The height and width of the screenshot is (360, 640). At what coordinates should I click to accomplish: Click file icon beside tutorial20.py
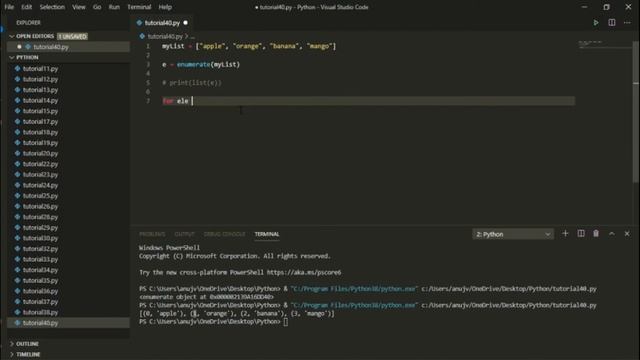tap(18, 153)
